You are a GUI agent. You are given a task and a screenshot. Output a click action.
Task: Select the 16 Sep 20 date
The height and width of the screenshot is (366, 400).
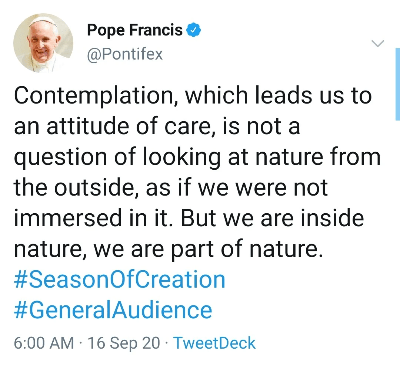124,343
